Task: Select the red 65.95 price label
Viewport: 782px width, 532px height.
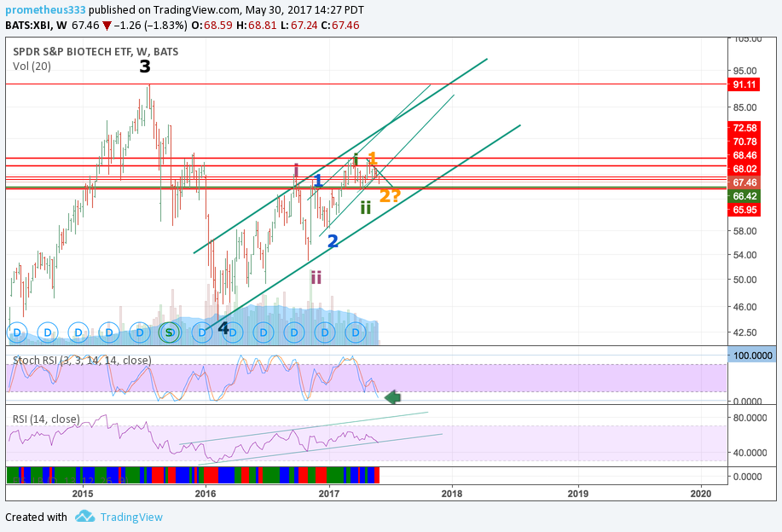Action: tap(744, 210)
